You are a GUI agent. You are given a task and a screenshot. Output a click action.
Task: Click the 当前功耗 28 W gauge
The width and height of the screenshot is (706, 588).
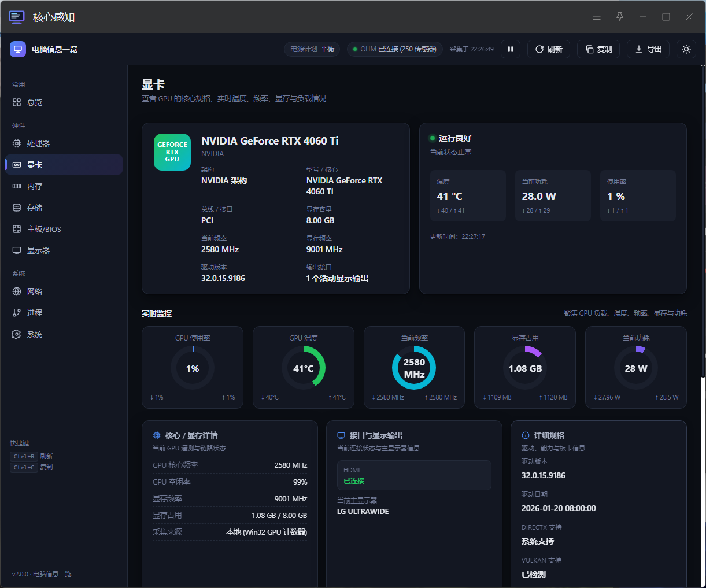click(x=636, y=368)
